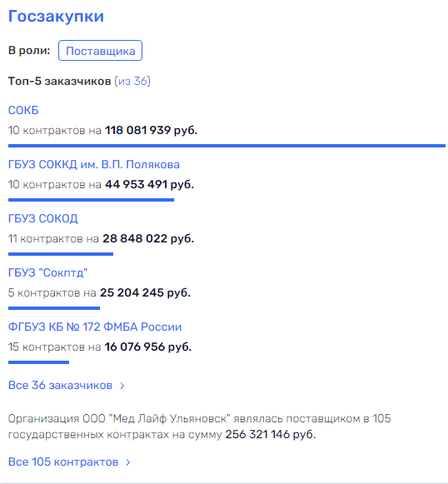Open customer ГБУЗ "Сокптд"

pyautogui.click(x=47, y=272)
